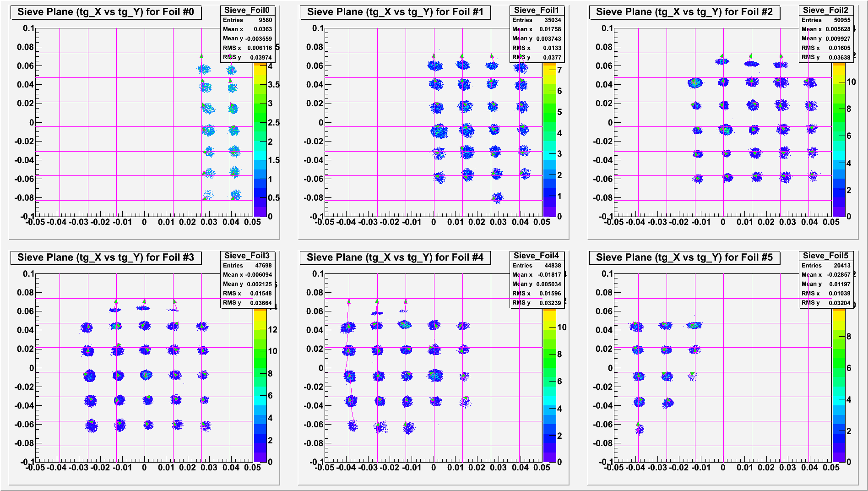Click the Mean y 0.003743 stats row

coord(537,38)
